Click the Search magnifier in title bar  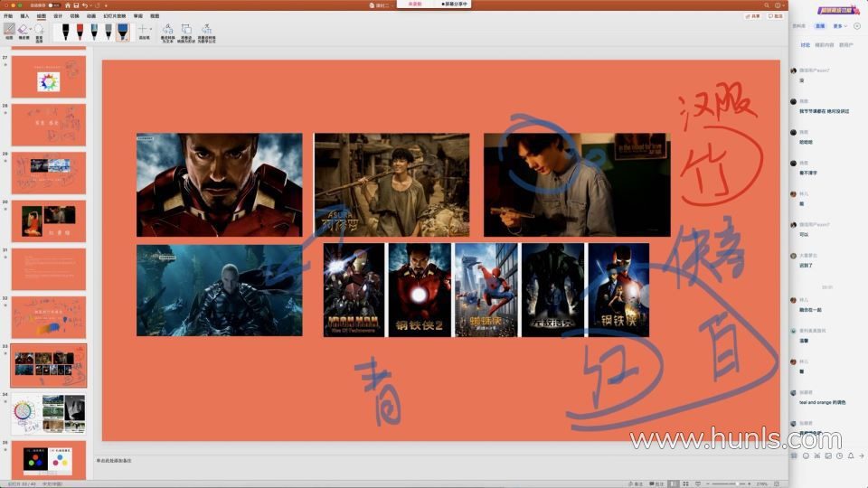coord(767,5)
